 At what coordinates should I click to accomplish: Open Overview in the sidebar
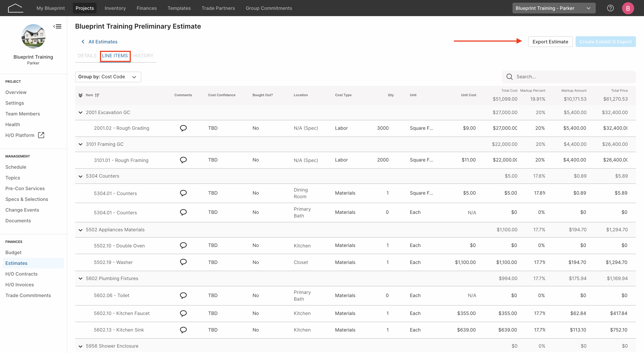16,92
